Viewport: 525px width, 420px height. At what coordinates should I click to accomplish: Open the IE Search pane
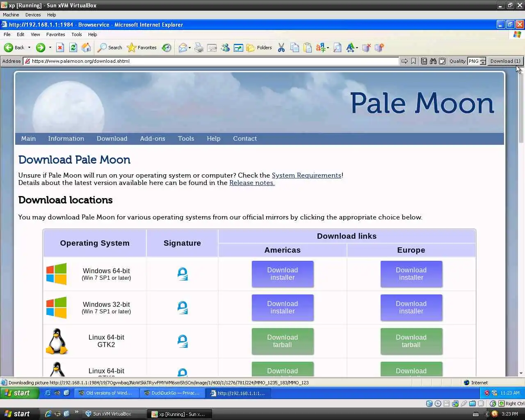110,48
